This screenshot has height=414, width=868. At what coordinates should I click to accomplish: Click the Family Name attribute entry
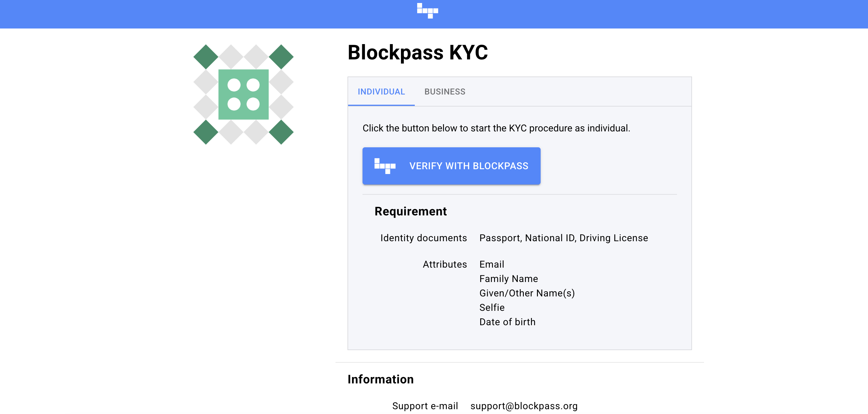(508, 279)
